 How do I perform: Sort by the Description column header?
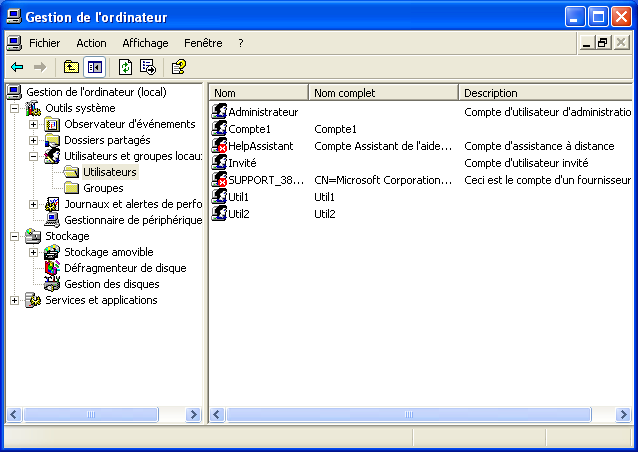click(546, 93)
